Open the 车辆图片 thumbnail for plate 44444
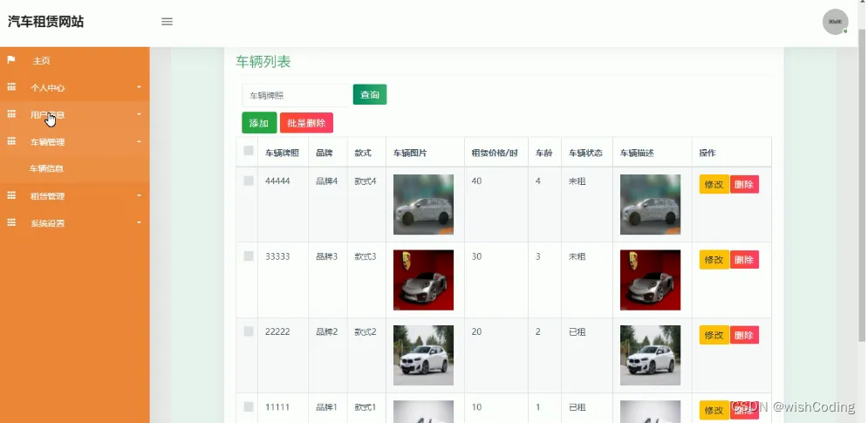The height and width of the screenshot is (423, 868). (x=423, y=204)
